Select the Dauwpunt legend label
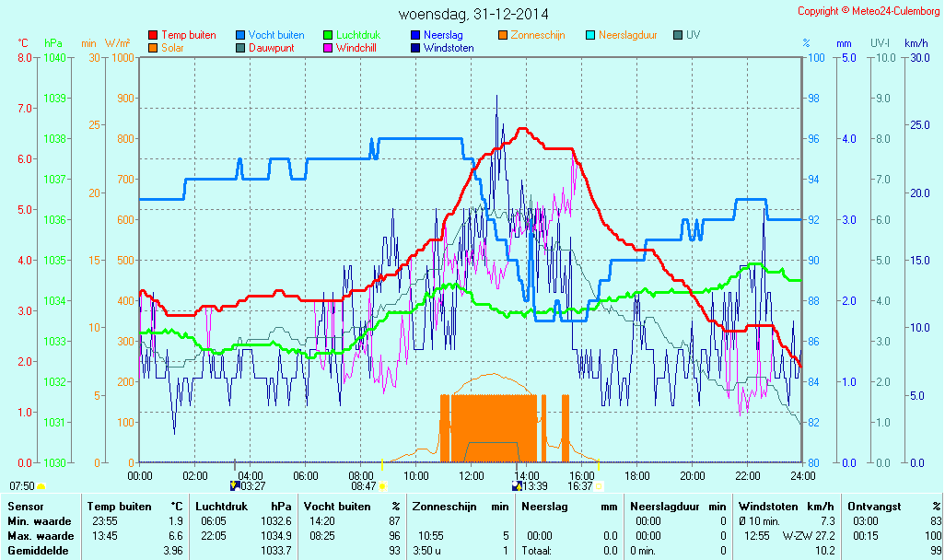Viewport: 945px width, 560px height. tap(271, 48)
